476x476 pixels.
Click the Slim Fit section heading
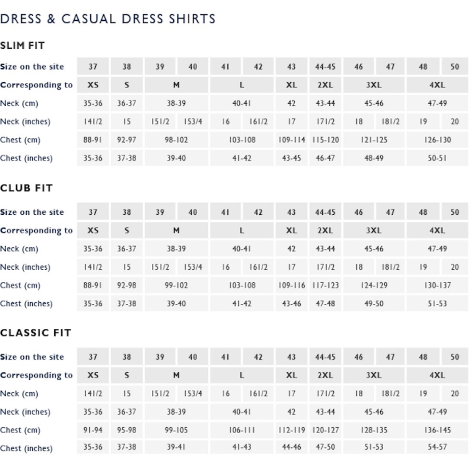pyautogui.click(x=22, y=46)
